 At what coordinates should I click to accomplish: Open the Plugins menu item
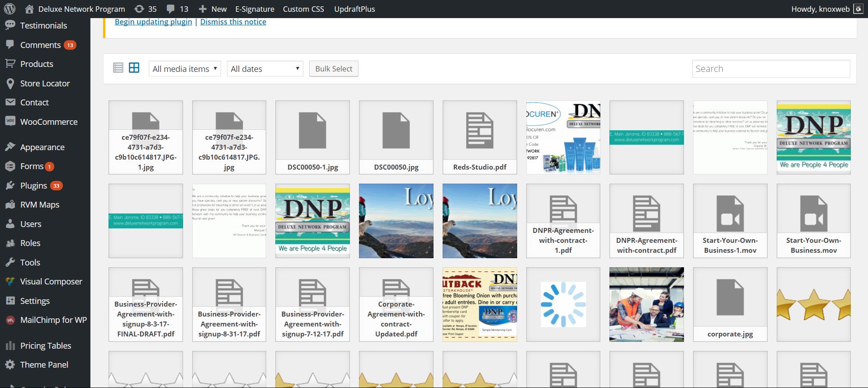pos(33,185)
